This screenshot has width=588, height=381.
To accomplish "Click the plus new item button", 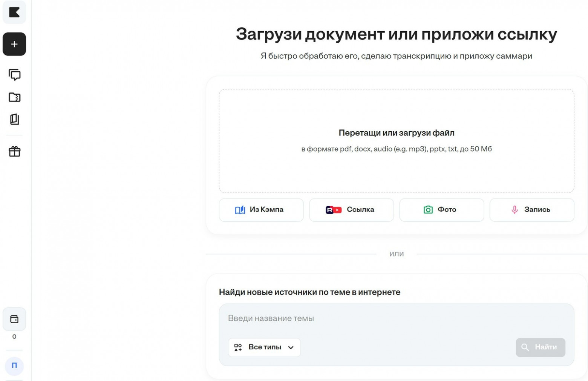I will [x=14, y=44].
